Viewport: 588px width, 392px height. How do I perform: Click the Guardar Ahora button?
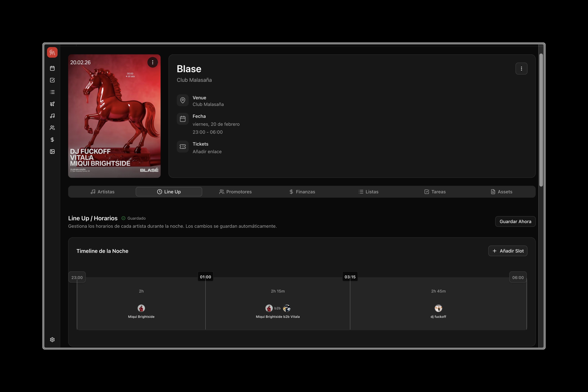click(515, 221)
